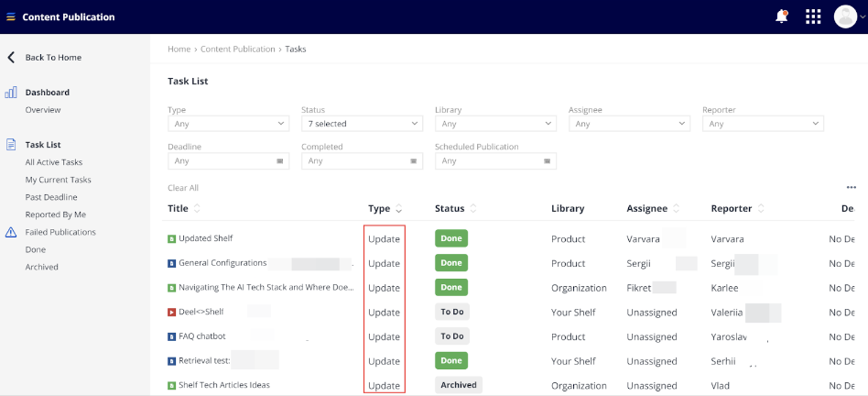Click the General Configurations file type icon

click(x=171, y=263)
